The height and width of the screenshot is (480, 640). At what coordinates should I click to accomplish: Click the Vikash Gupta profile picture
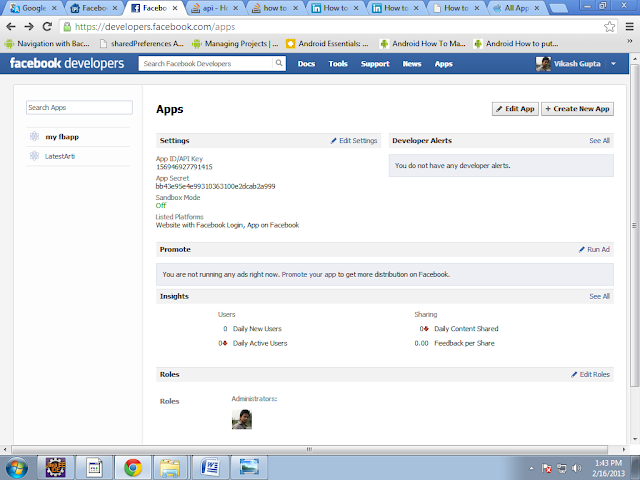pos(543,64)
